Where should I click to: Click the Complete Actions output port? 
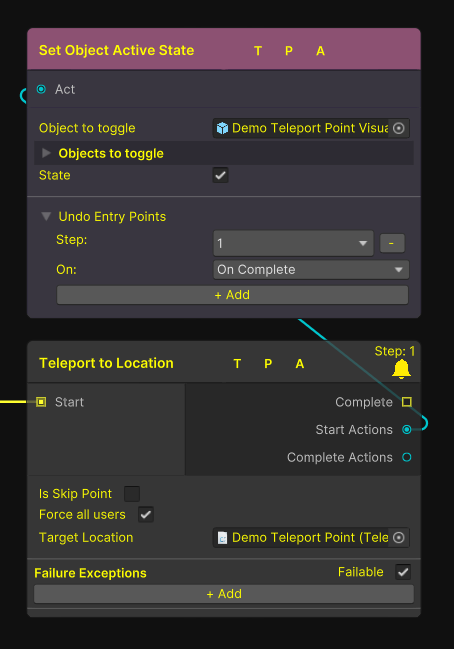point(407,457)
